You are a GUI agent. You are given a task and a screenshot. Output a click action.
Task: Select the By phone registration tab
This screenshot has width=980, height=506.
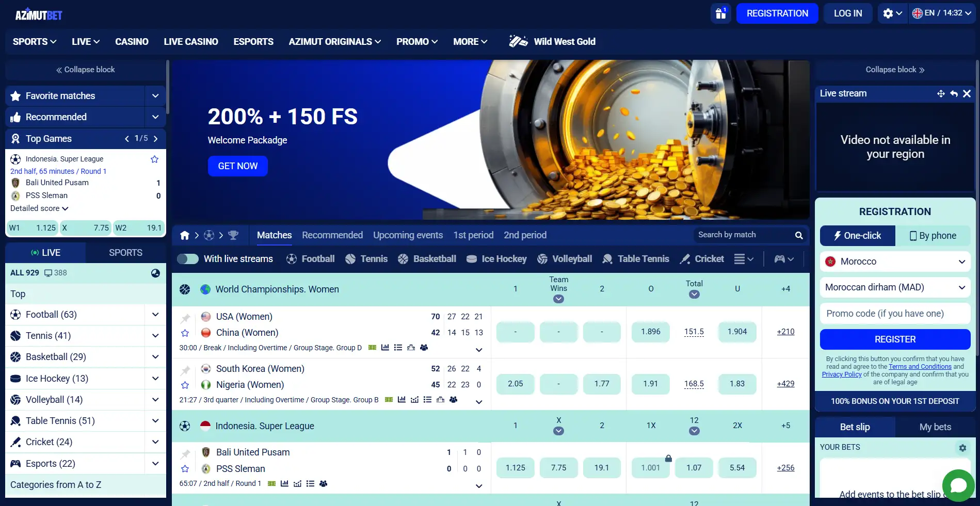coord(933,236)
